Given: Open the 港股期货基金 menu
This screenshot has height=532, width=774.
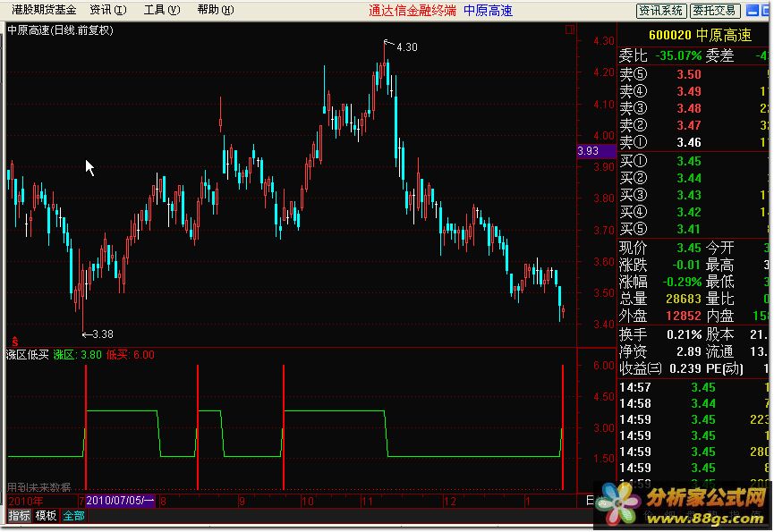Looking at the screenshot, I should (44, 9).
